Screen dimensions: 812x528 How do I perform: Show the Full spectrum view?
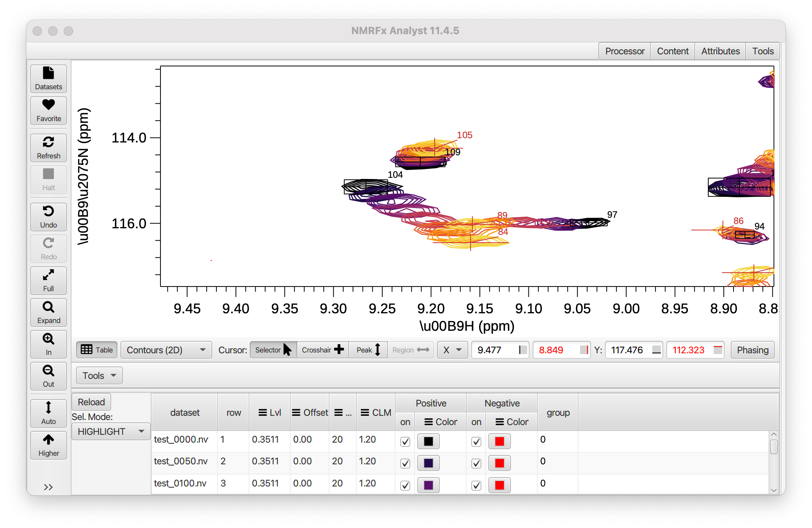pos(49,281)
